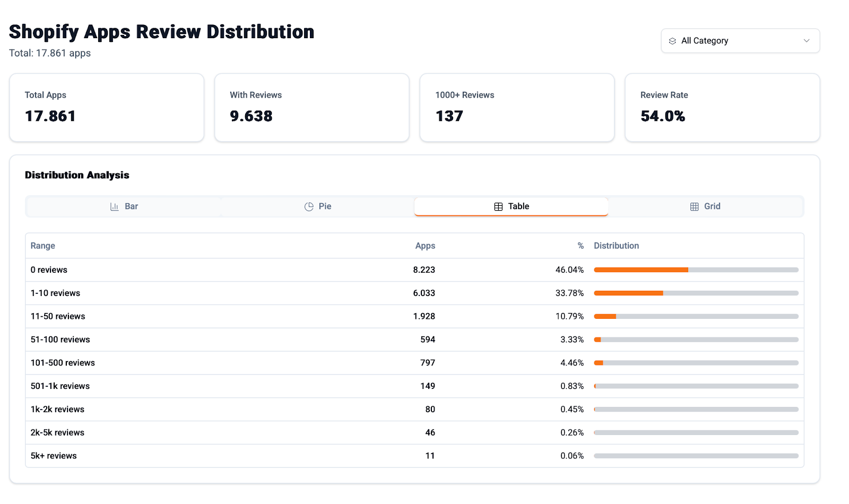
Task: Click the Distribution column header
Action: [616, 246]
